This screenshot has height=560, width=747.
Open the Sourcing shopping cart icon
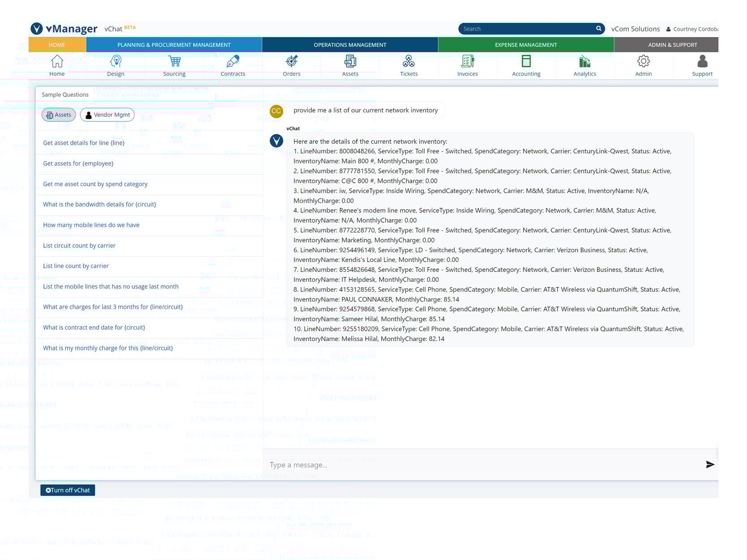(x=174, y=65)
